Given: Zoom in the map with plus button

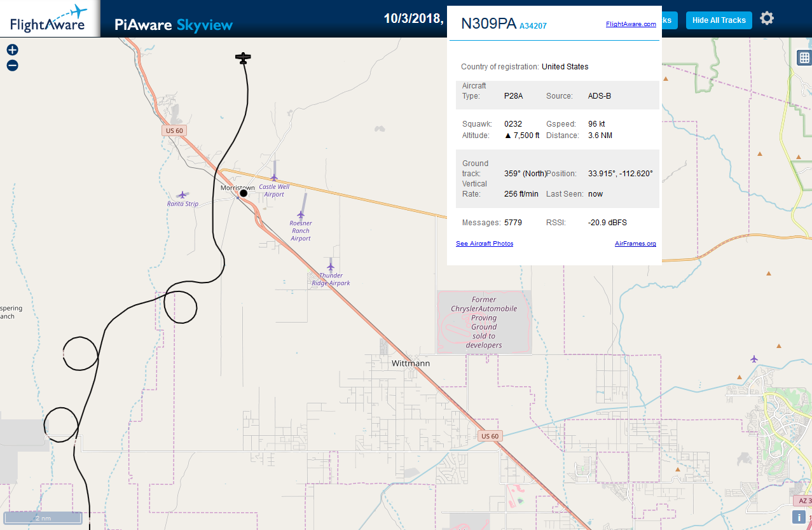Looking at the screenshot, I should click(12, 50).
